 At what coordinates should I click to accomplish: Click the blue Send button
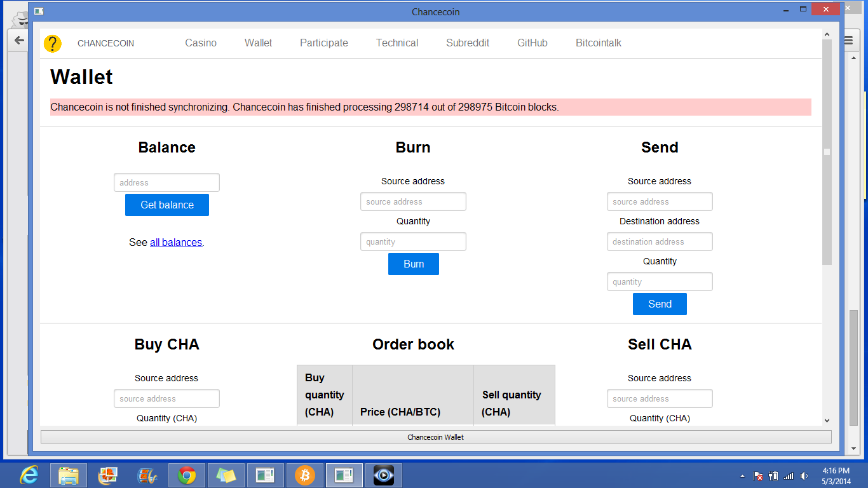660,304
